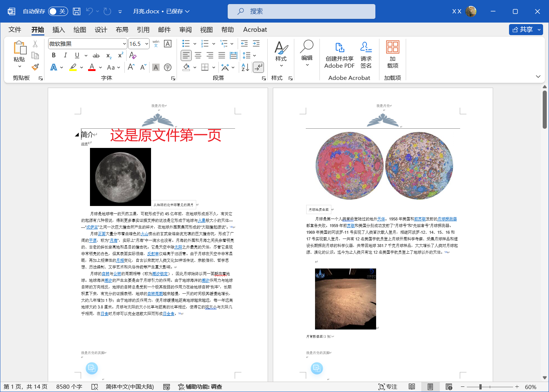Toggle the AutoSave switch
This screenshot has height=392, width=549.
coord(58,11)
